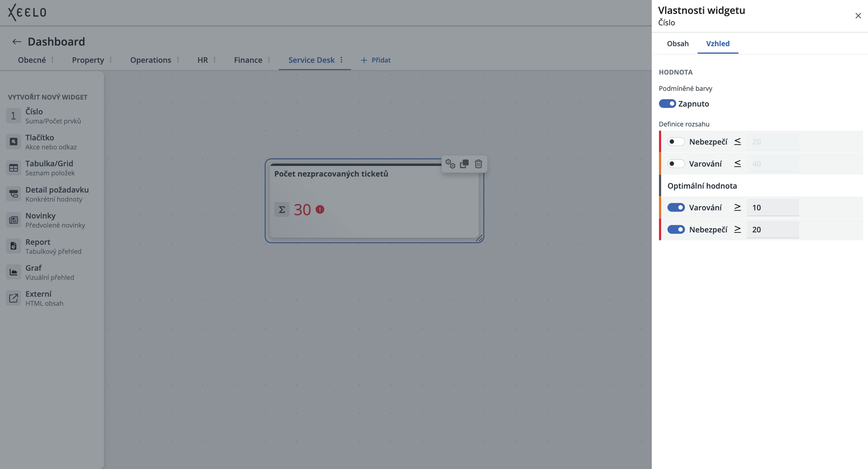868x469 pixels.
Task: Click the plus icon next to Přidat
Action: 364,60
